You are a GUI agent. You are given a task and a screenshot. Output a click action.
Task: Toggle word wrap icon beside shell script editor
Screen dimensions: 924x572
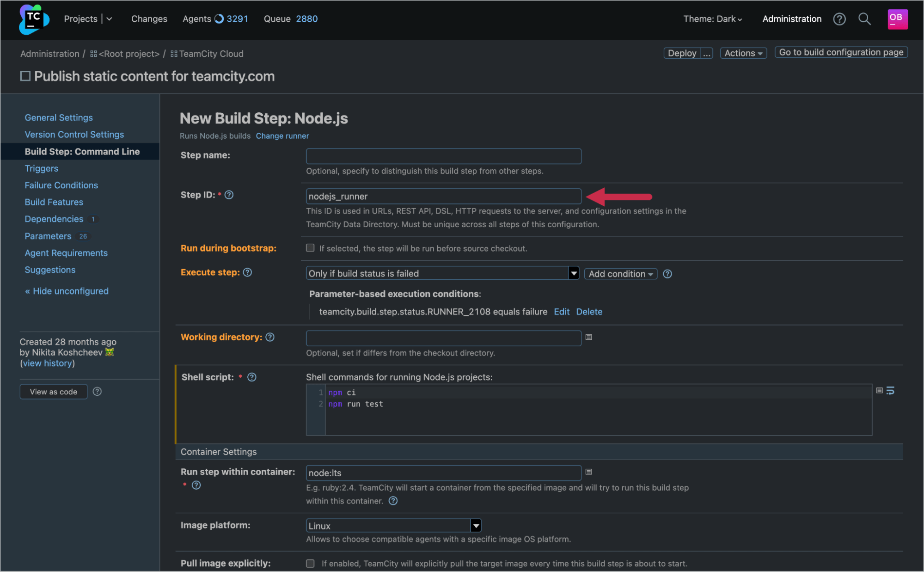(890, 391)
